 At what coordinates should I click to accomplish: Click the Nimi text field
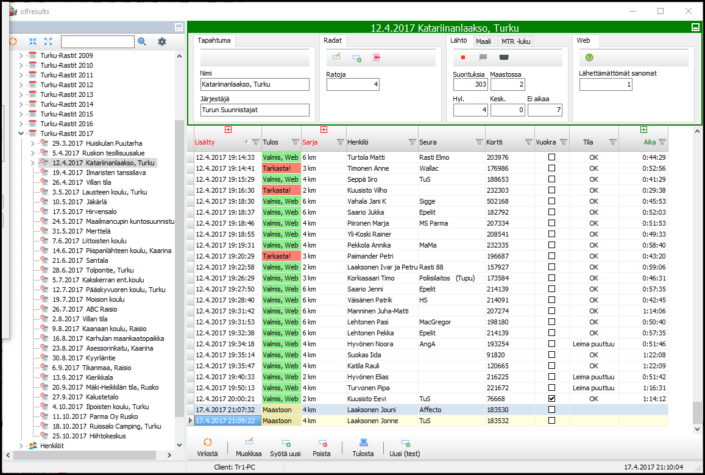pyautogui.click(x=254, y=85)
